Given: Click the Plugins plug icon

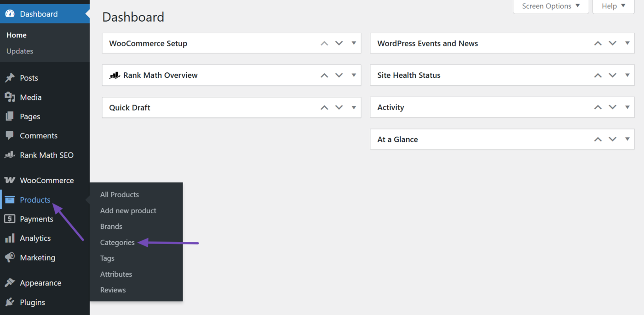Looking at the screenshot, I should pyautogui.click(x=10, y=303).
